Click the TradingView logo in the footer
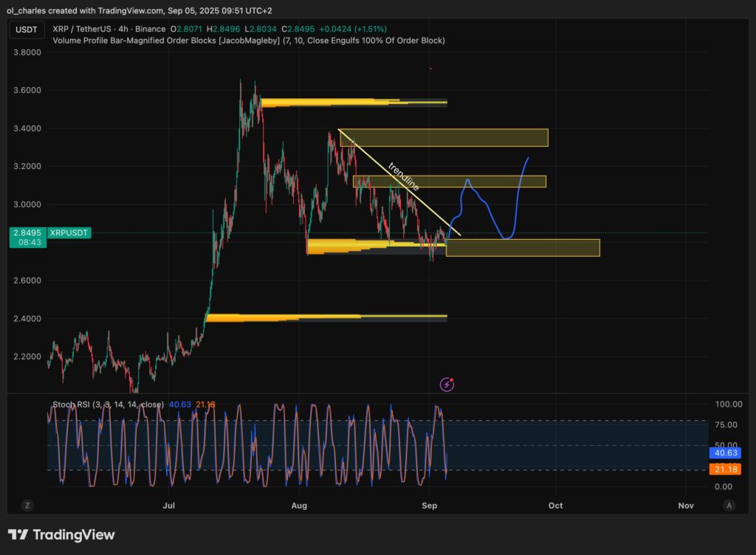 pyautogui.click(x=63, y=534)
